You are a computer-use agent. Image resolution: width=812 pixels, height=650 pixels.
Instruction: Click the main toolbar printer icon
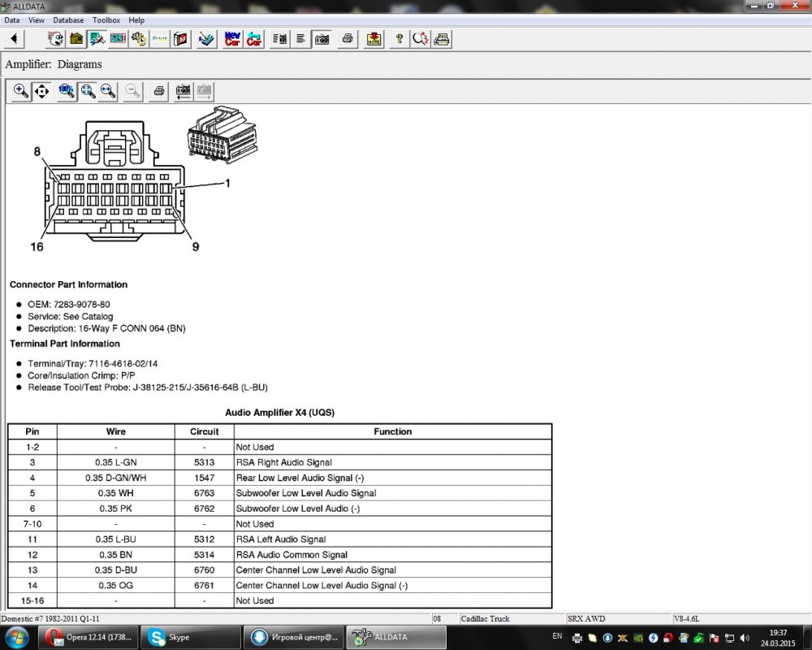(348, 38)
